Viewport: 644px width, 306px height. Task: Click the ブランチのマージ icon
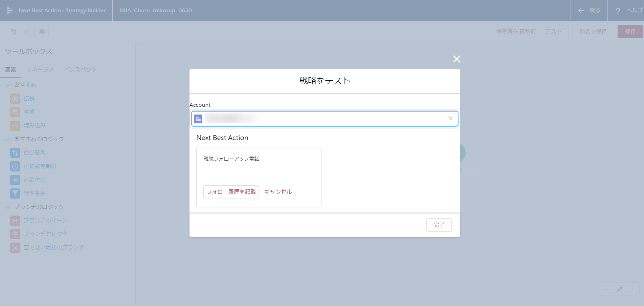coord(15,221)
